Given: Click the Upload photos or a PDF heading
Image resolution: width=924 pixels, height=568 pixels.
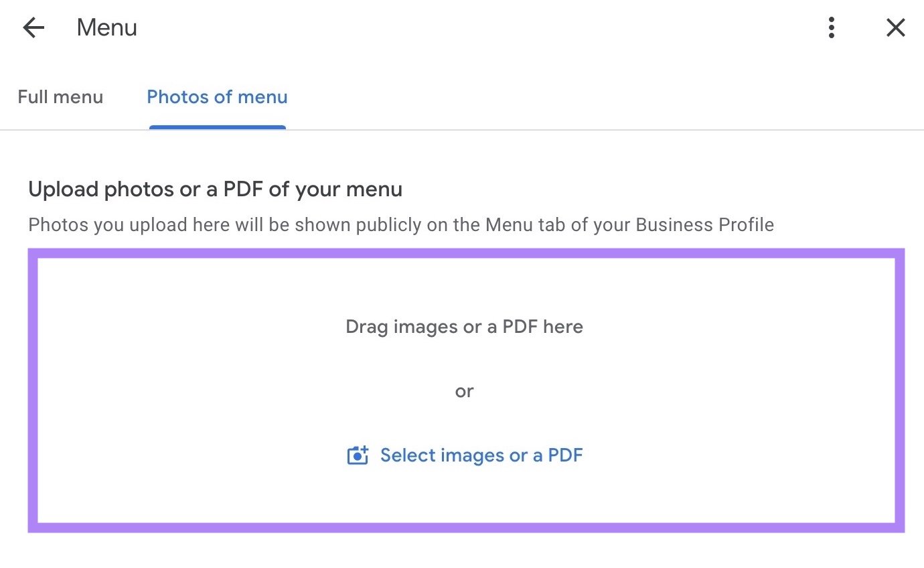Looking at the screenshot, I should [x=215, y=189].
